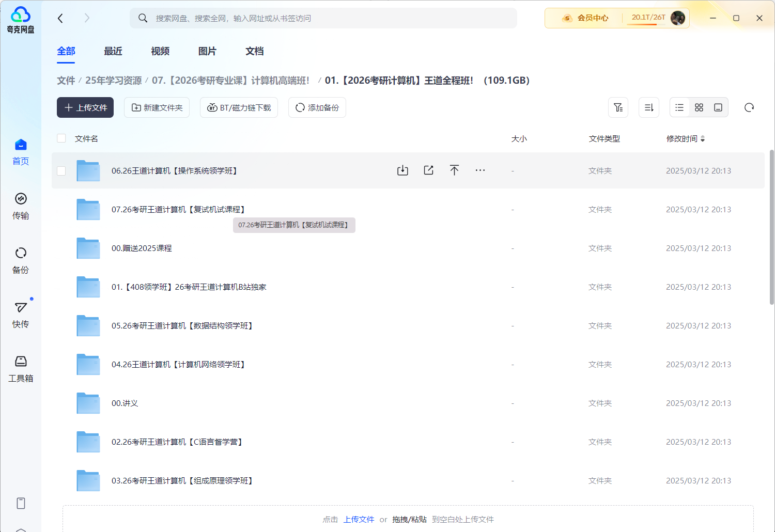Go to 文件 root breadcrumb
Screen dimensions: 775x532
coord(66,81)
